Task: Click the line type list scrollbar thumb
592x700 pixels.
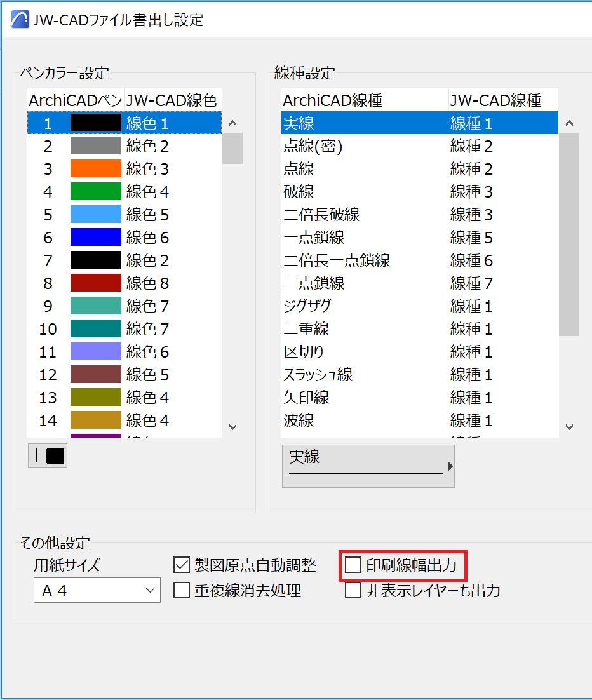Action: click(569, 234)
